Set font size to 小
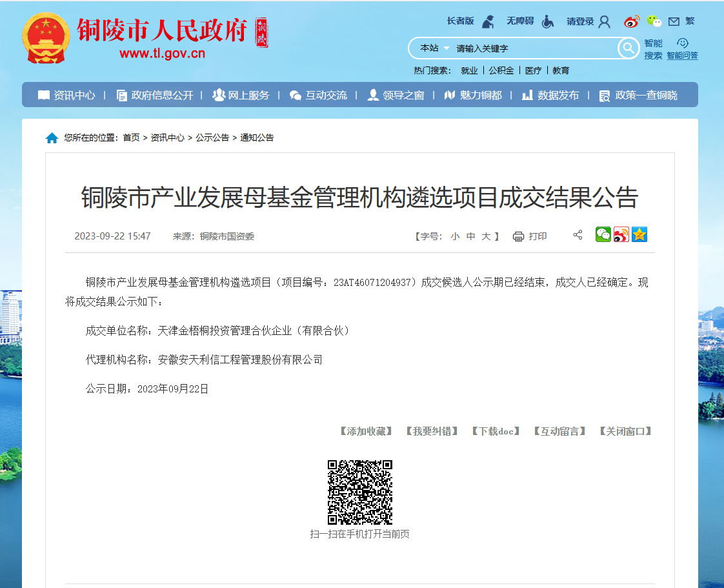This screenshot has height=588, width=724. click(455, 236)
